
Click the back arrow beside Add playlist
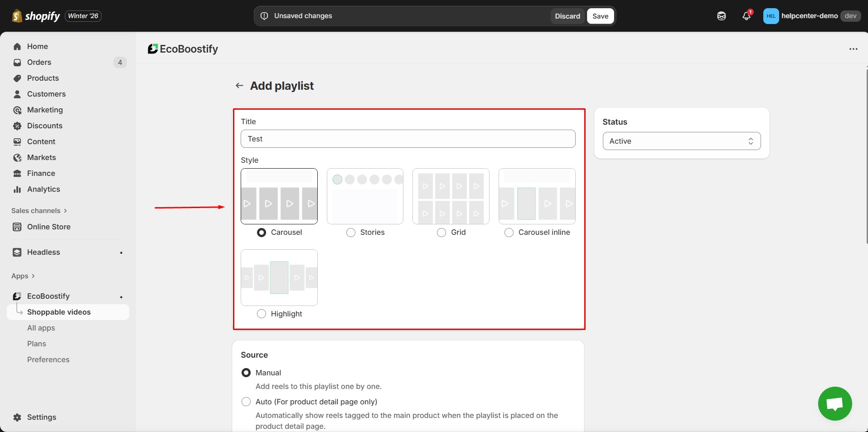pos(239,86)
